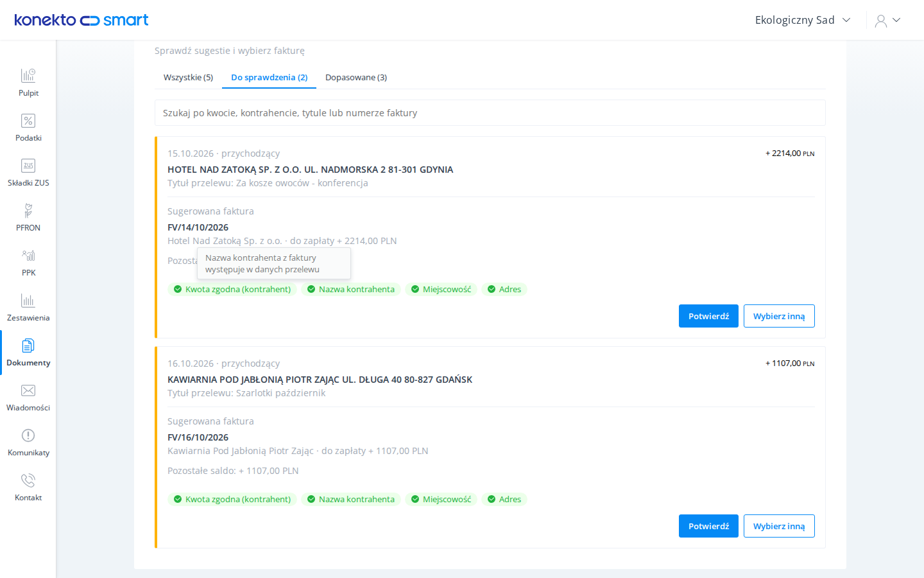Click Kawiarnia's Miejscowość badge
924x578 pixels.
click(x=441, y=500)
